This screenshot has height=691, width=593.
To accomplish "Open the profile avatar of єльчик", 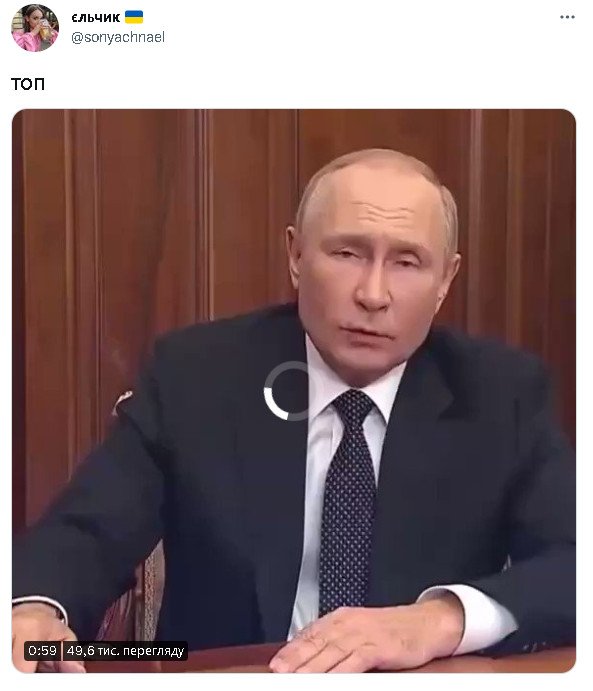I will point(35,28).
